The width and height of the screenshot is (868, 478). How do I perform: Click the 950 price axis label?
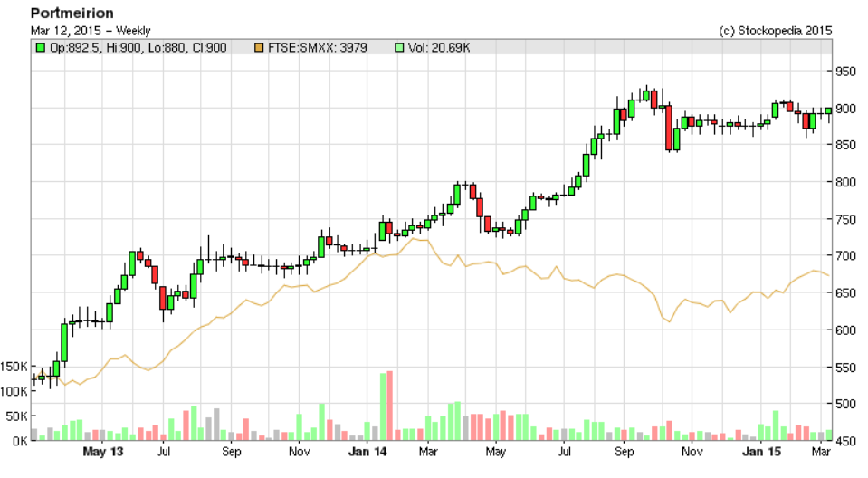[845, 72]
